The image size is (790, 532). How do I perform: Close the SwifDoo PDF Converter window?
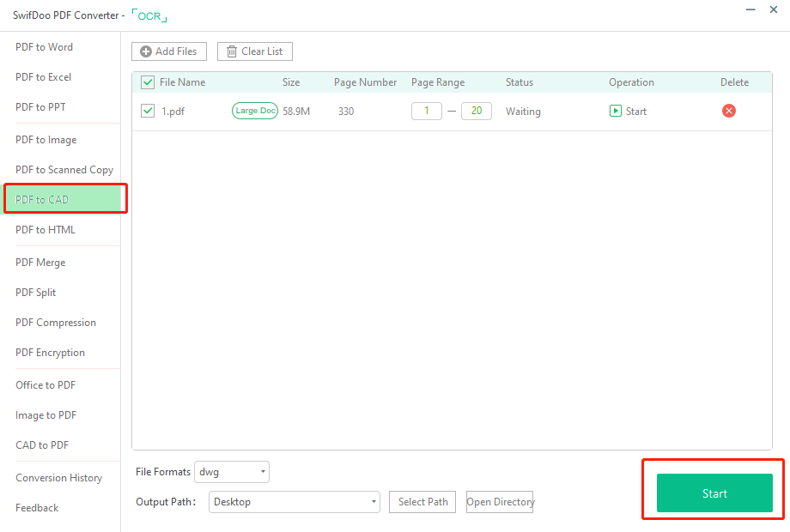tap(774, 9)
